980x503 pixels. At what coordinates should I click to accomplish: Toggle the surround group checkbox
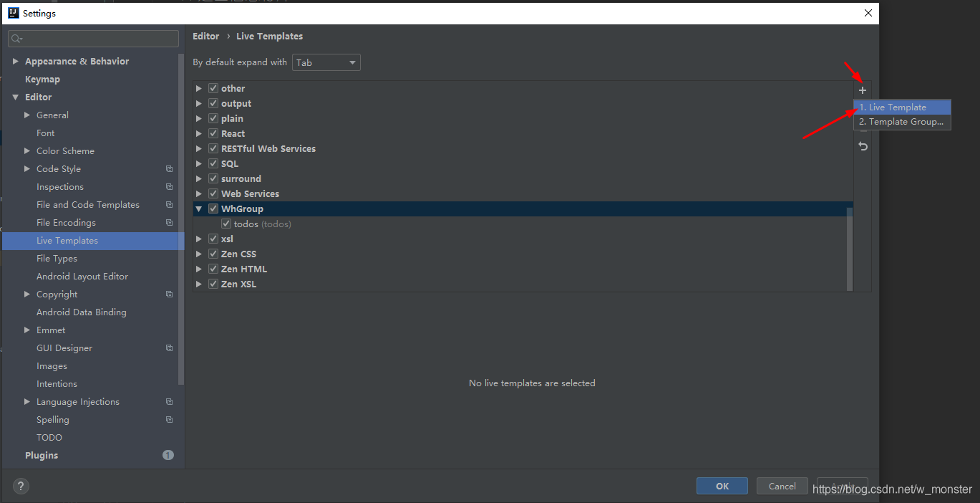(213, 178)
